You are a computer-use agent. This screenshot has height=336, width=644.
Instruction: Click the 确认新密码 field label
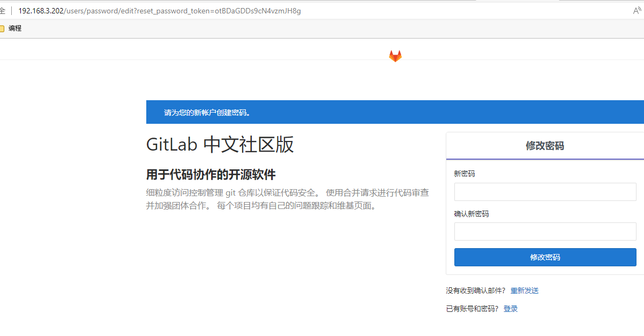[x=471, y=214]
